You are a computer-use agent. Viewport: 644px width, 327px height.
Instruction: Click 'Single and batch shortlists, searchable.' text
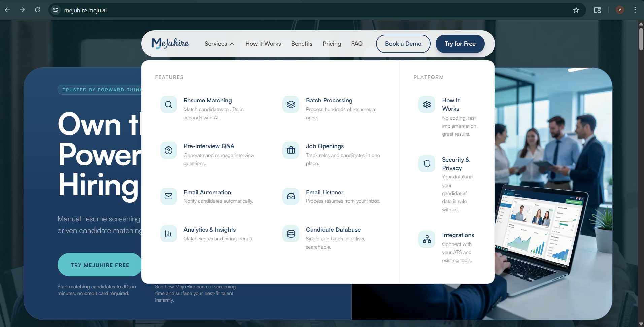pyautogui.click(x=335, y=243)
